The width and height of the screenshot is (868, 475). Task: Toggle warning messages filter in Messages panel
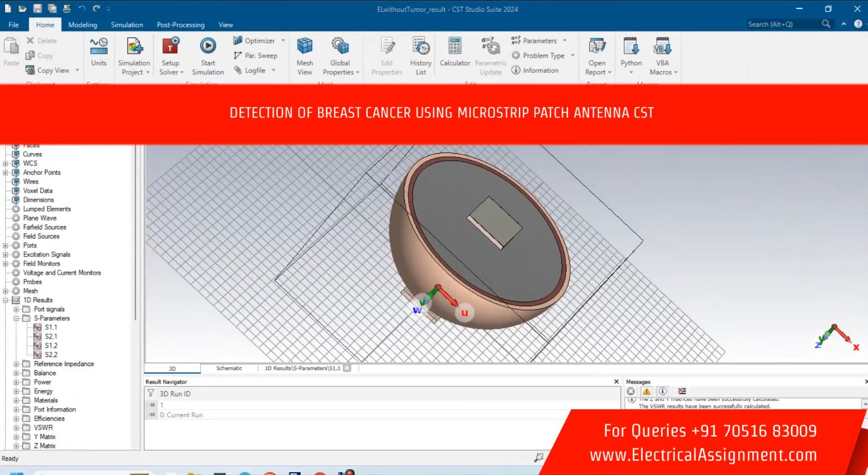pyautogui.click(x=647, y=391)
